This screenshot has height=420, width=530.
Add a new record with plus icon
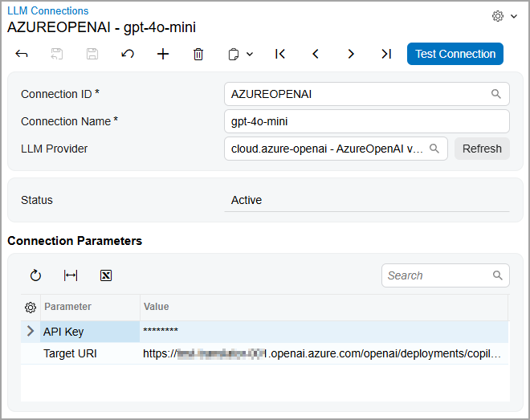(163, 54)
